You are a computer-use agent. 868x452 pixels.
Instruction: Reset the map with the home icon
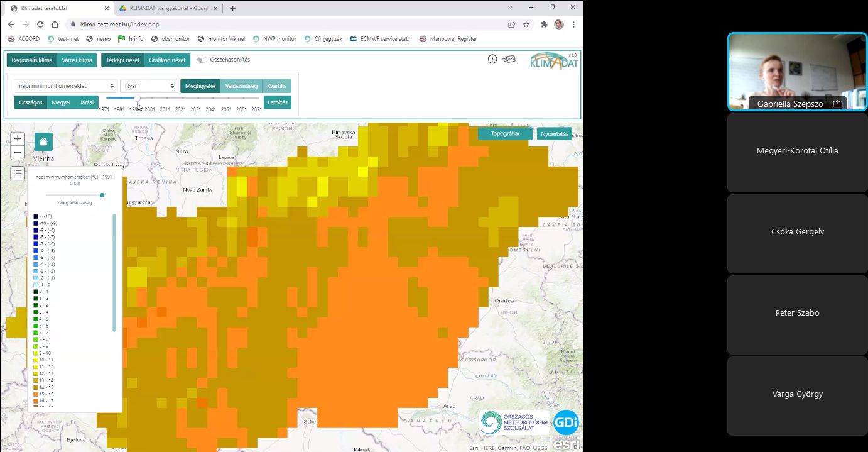click(43, 142)
